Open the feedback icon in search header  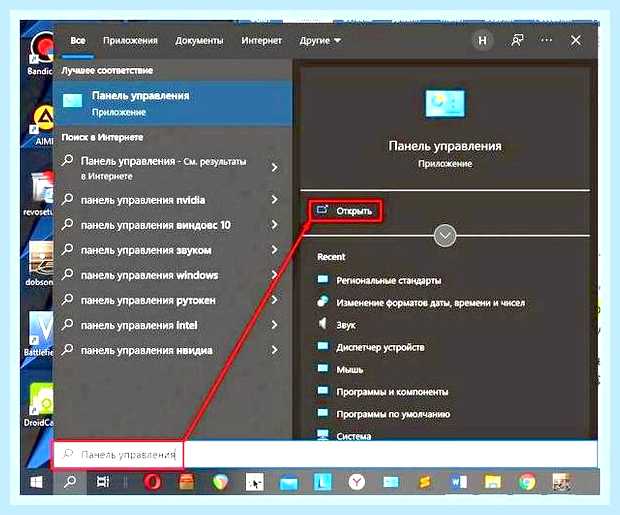tap(517, 40)
